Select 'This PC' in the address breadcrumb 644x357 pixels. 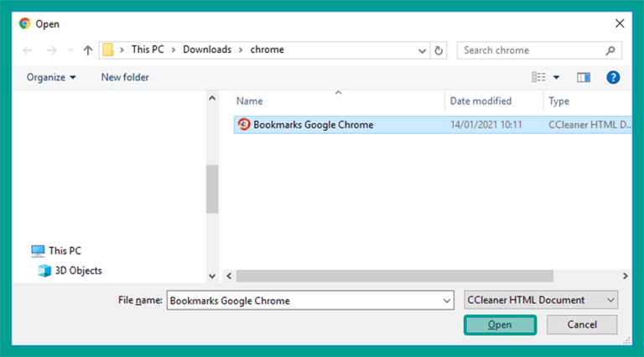click(x=148, y=49)
